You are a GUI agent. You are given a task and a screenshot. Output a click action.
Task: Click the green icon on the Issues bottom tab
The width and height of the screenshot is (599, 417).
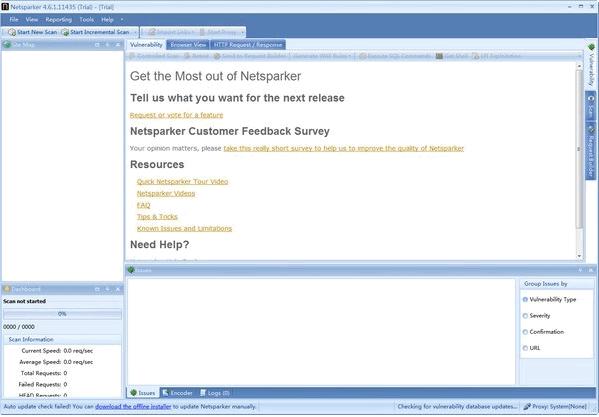tap(133, 393)
